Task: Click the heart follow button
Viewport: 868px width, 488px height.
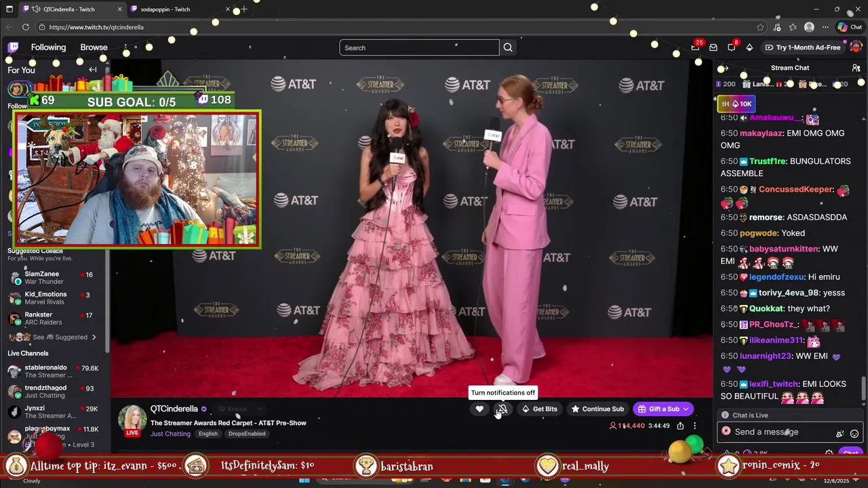Action: pos(479,409)
